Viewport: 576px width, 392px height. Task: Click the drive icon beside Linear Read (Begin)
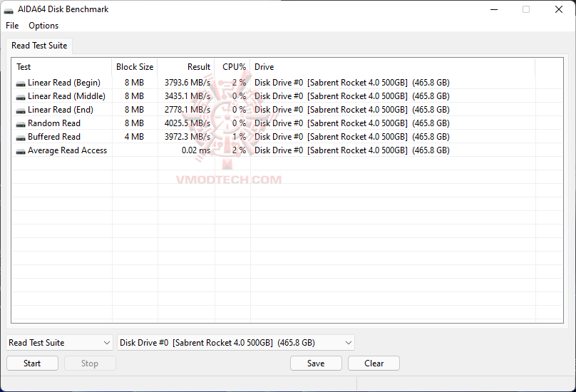tap(21, 84)
